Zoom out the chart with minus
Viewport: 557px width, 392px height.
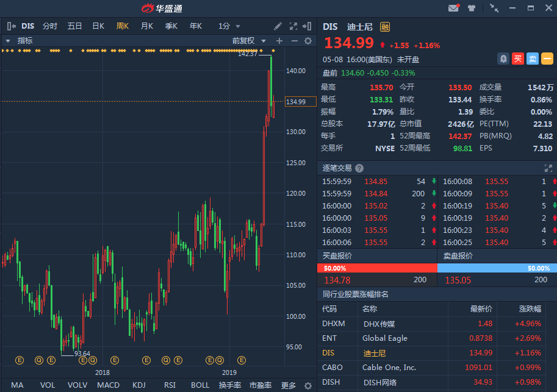295,41
